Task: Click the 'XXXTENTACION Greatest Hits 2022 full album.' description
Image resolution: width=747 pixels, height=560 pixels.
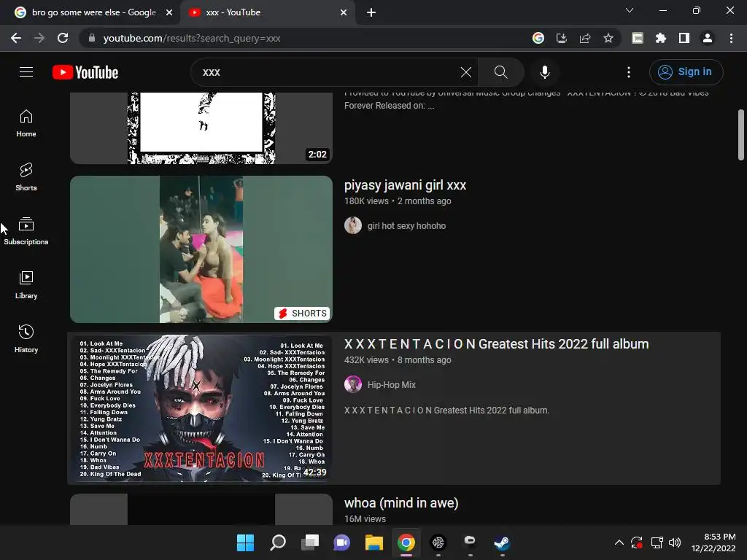Action: coord(447,410)
